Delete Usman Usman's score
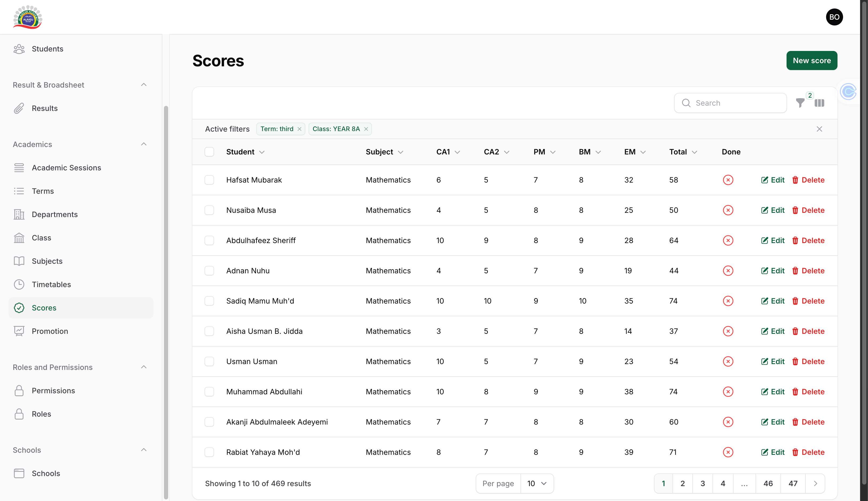This screenshot has height=501, width=868. coord(808,361)
